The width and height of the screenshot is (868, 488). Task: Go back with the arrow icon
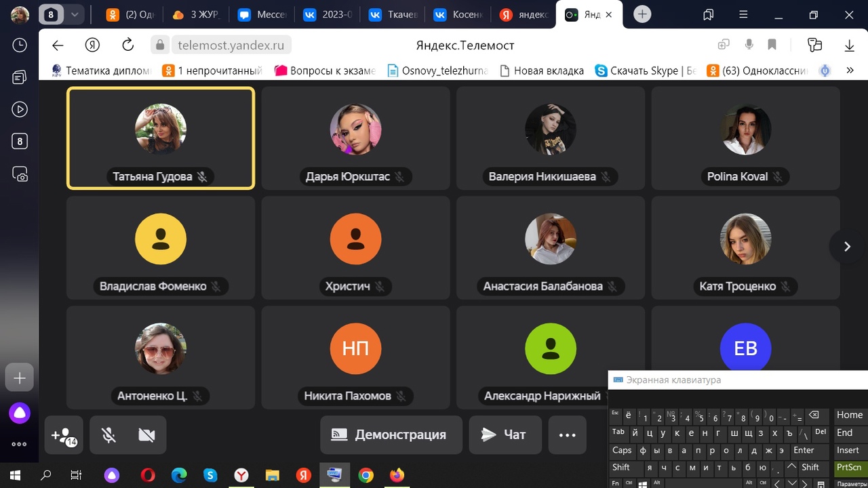click(x=58, y=45)
